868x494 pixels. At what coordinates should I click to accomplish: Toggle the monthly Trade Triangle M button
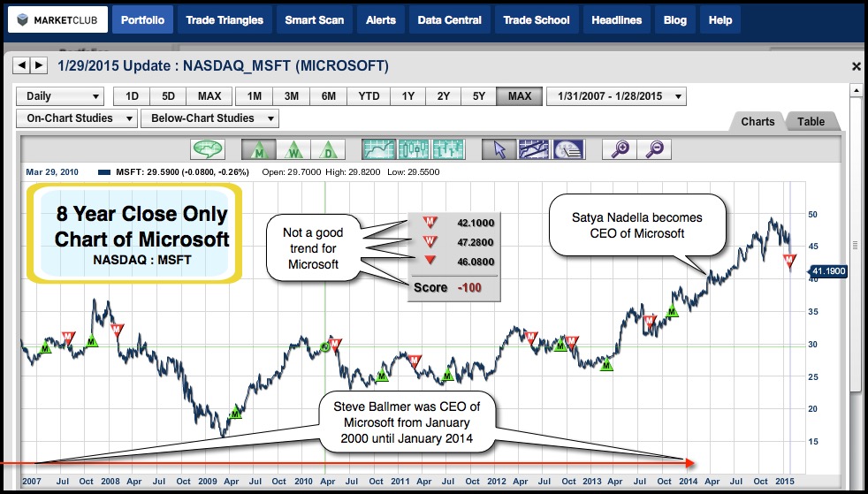coord(258,149)
